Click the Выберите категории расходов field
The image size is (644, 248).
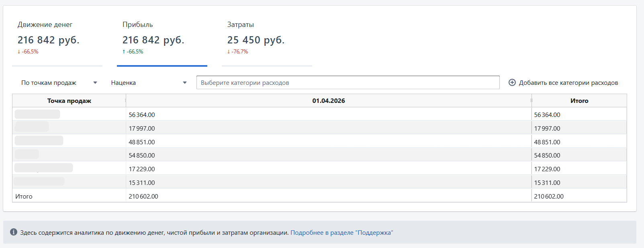coord(348,83)
